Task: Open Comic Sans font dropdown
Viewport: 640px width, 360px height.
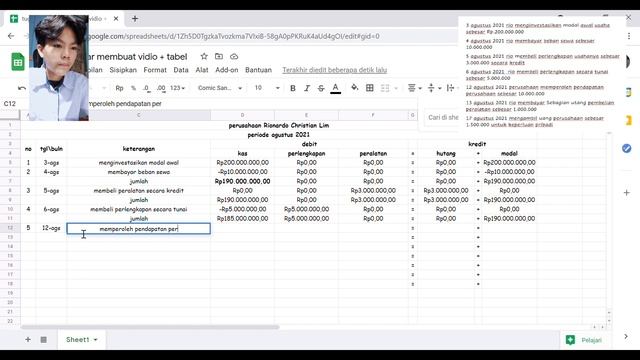Action: click(x=220, y=88)
